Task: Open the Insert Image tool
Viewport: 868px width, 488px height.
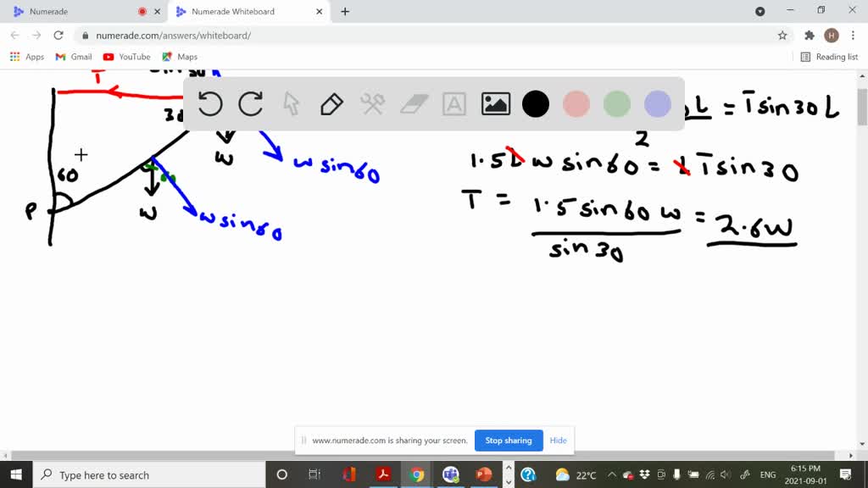Action: (x=495, y=103)
